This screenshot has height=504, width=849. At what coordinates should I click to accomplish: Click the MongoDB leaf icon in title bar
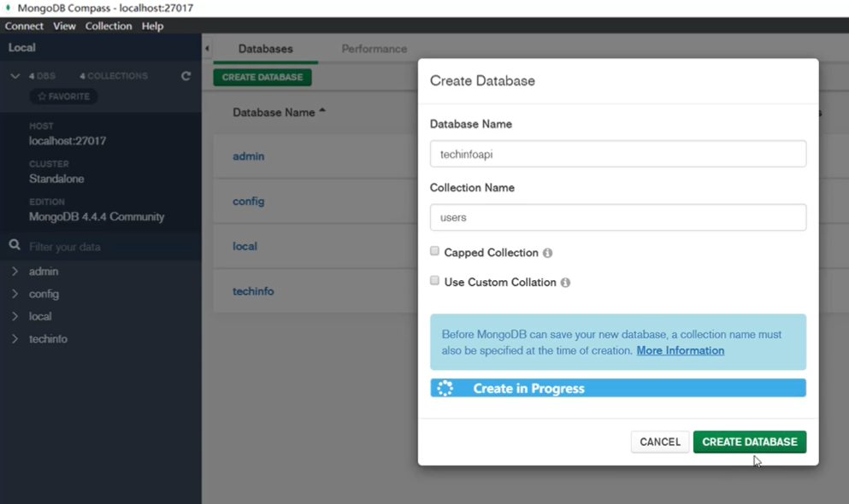click(8, 8)
